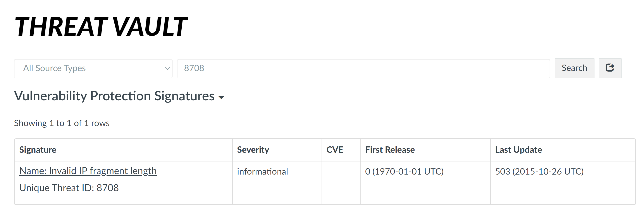Click the caret beside Vulnerability Protection Signatures
The image size is (644, 216).
click(221, 97)
